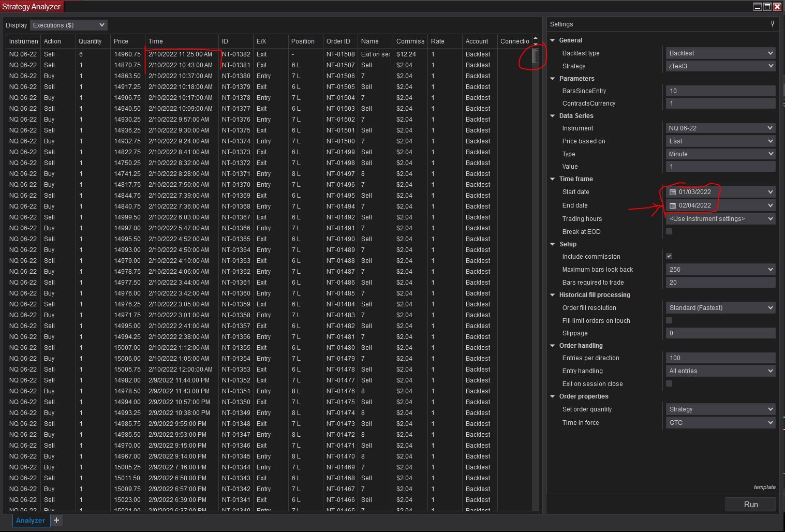The image size is (785, 532).
Task: Collapse the Historical fill processing section
Action: (x=553, y=294)
